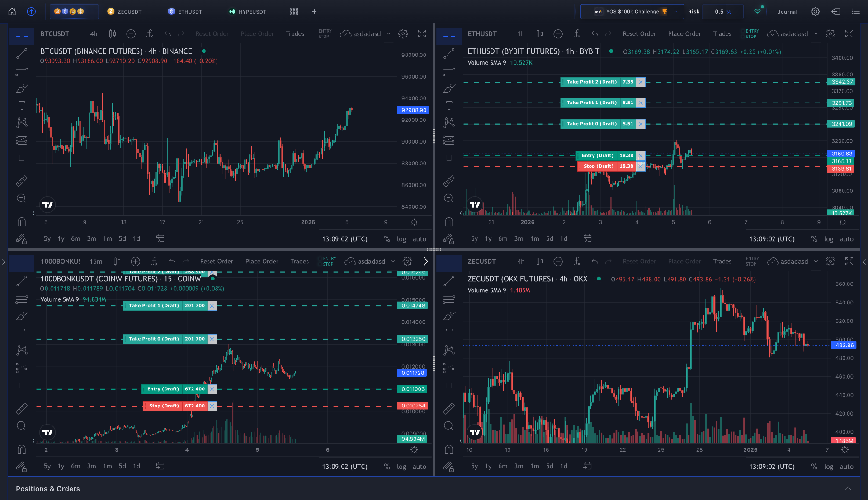
Task: Go to the home screen icon
Action: tap(12, 12)
